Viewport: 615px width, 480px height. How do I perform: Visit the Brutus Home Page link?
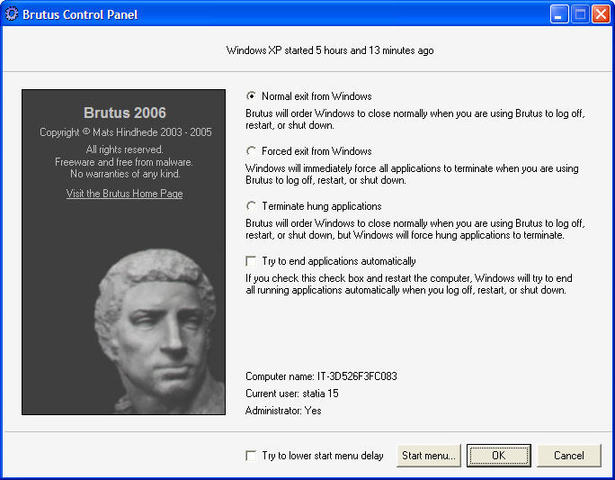click(x=124, y=194)
